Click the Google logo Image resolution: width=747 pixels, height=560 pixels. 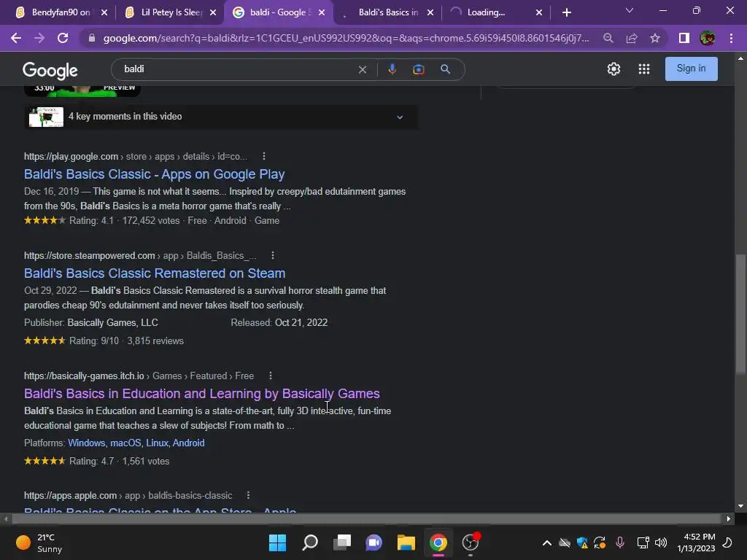pos(50,71)
